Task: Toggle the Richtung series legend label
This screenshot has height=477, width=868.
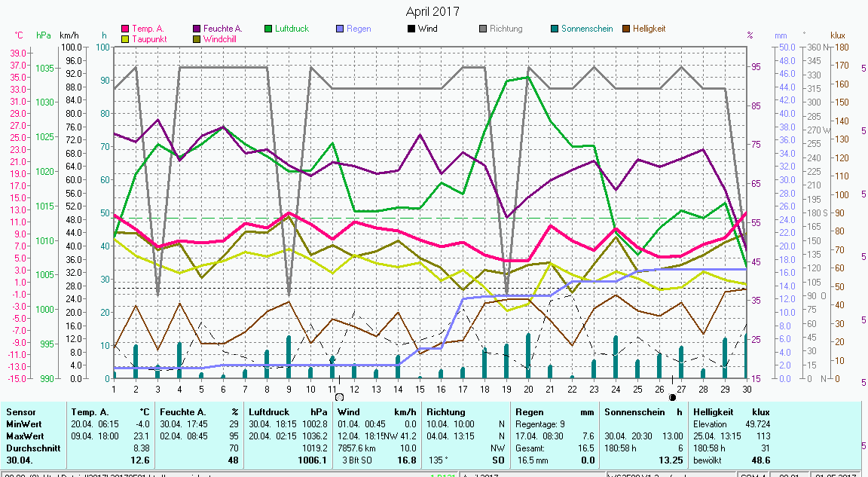Action: (x=506, y=29)
